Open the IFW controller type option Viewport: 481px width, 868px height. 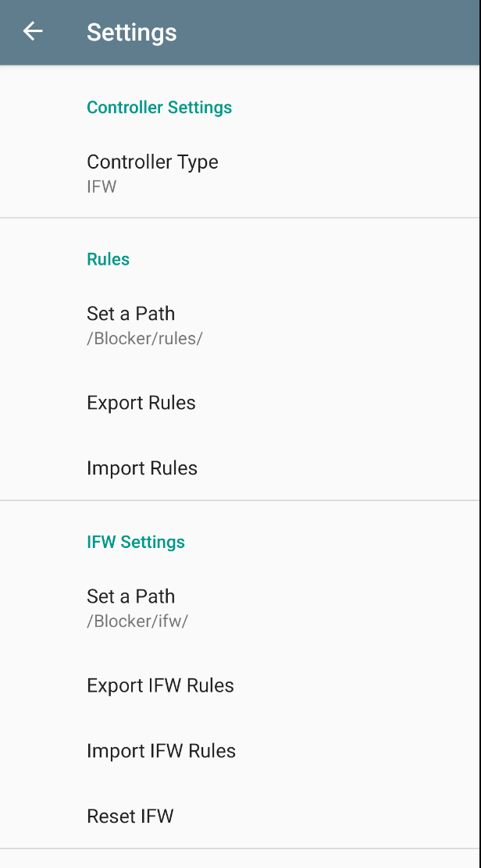point(152,173)
